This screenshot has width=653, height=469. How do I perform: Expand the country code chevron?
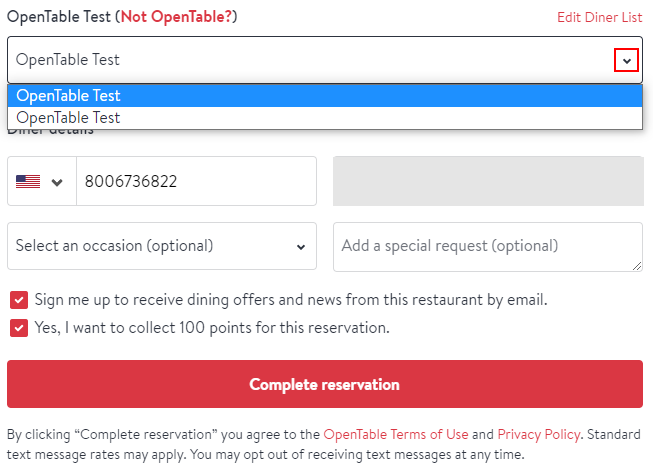pyautogui.click(x=57, y=182)
